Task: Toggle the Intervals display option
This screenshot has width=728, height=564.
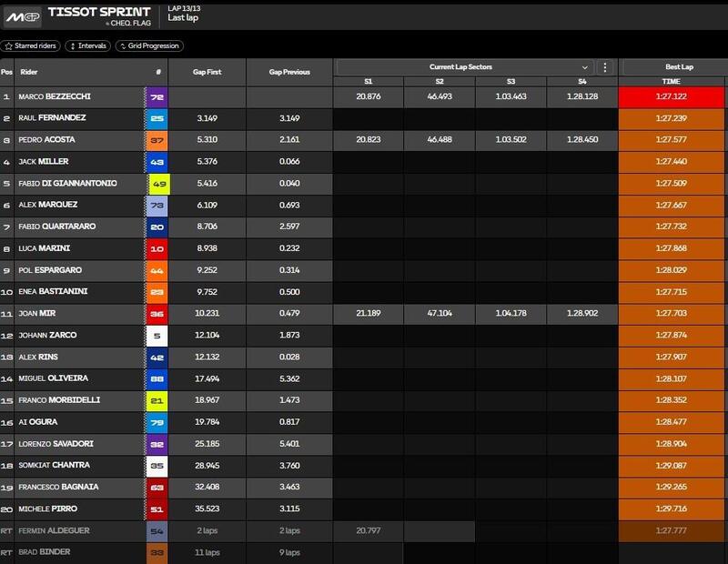Action: click(88, 45)
